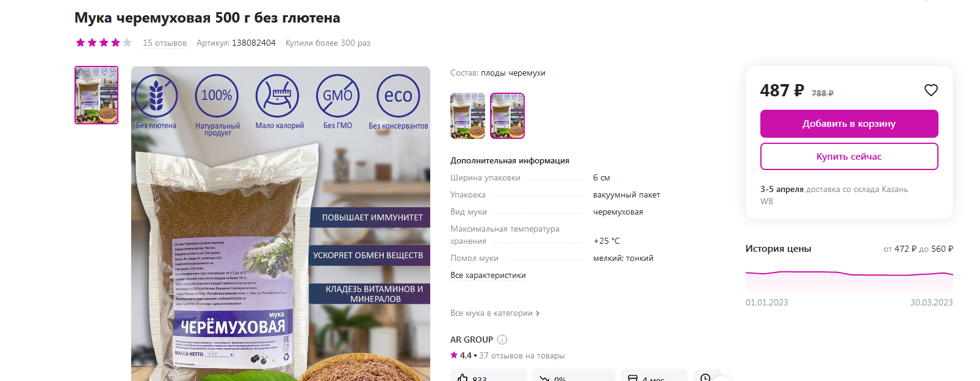The image size is (980, 381).
Task: Open seller info icon next to AR GROUP
Action: pyautogui.click(x=502, y=340)
